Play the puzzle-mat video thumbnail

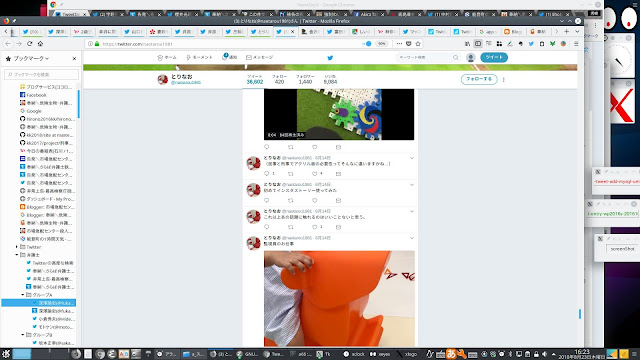(339, 114)
